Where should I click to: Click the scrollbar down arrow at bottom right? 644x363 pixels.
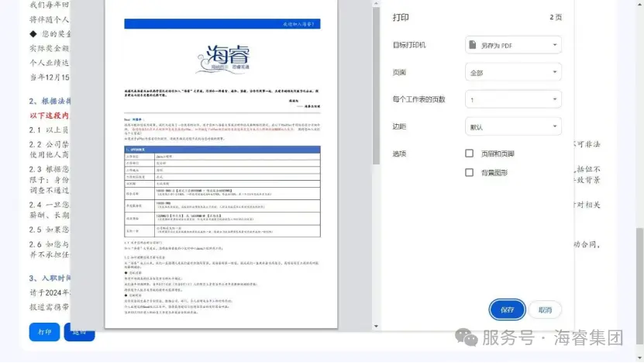click(x=638, y=358)
